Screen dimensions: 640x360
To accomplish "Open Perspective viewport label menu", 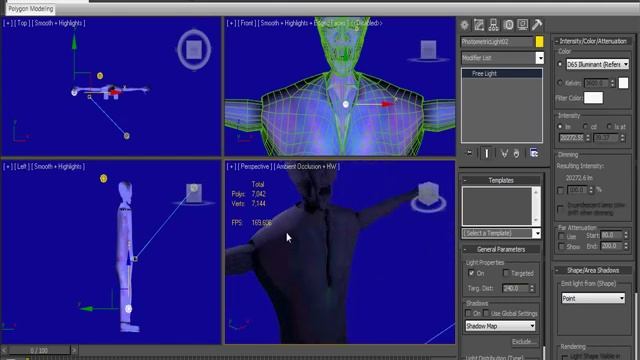I will 255,167.
